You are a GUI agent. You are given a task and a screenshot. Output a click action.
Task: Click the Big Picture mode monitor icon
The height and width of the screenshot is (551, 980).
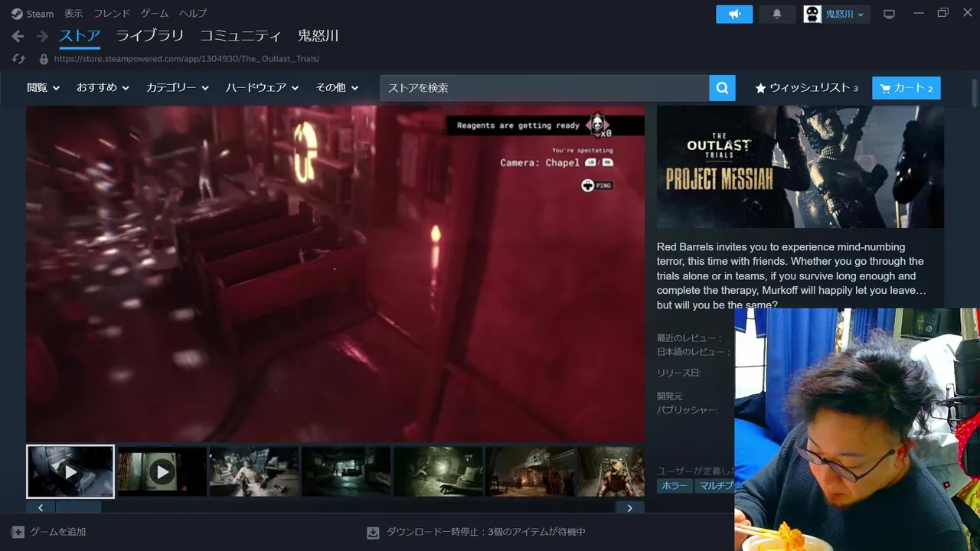(889, 14)
